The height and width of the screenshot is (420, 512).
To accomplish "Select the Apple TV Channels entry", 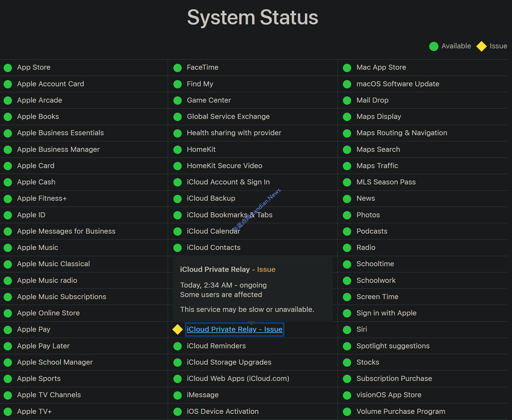I will click(x=49, y=395).
